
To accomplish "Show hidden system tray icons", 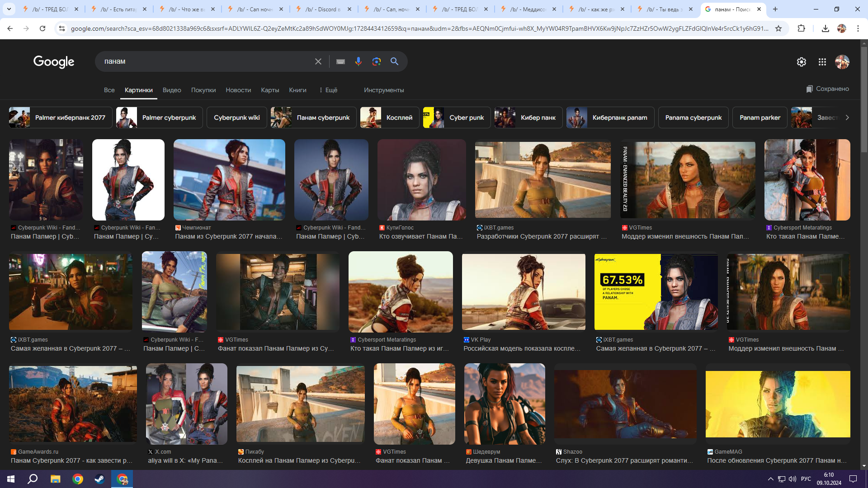I will coord(770,479).
